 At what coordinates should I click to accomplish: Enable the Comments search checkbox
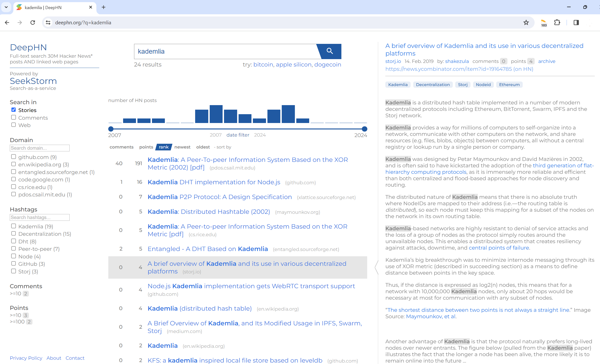14,118
